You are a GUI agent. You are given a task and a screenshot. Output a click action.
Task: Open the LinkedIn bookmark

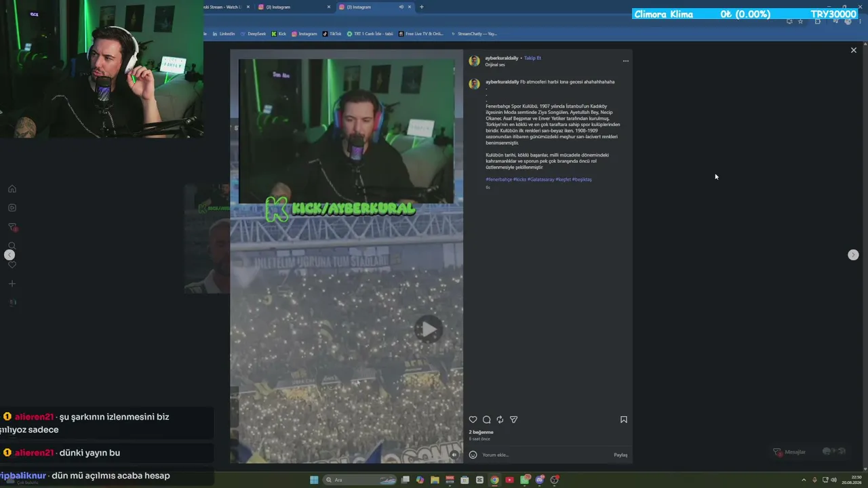tap(223, 34)
